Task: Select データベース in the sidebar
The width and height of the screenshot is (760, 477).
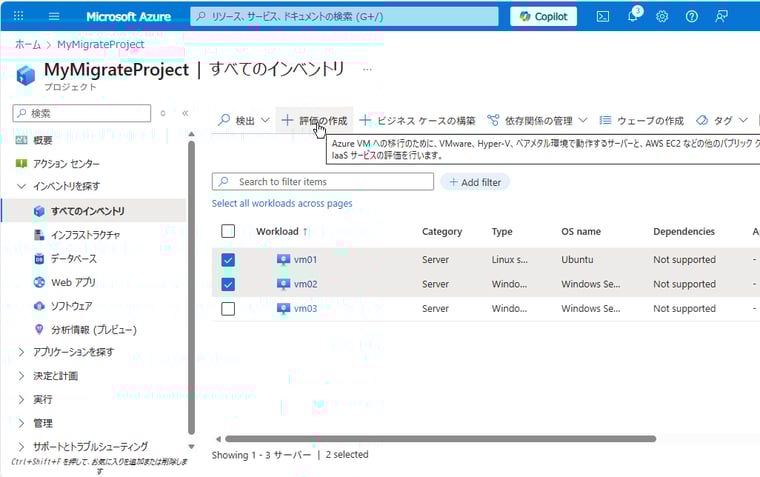Action: tap(72, 258)
